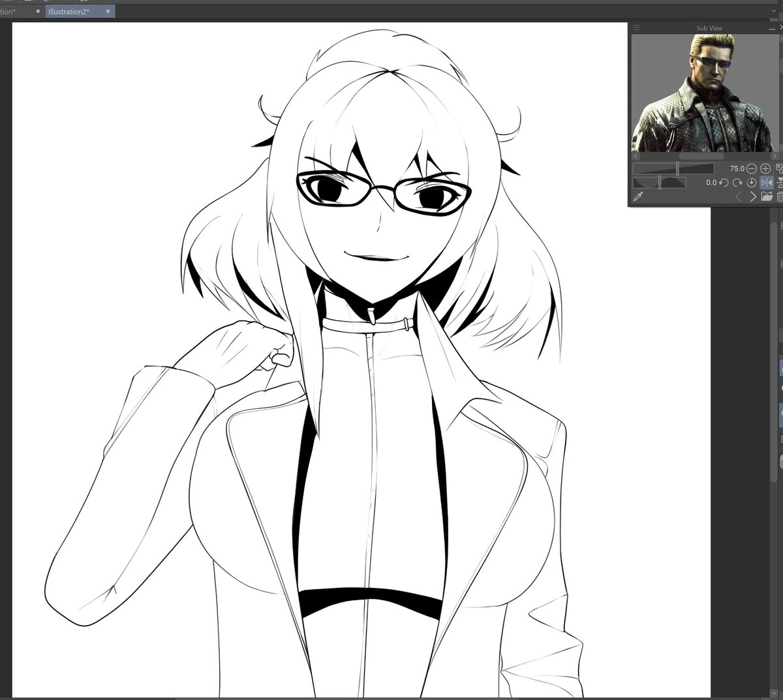Zoom in the Sub View image
This screenshot has height=700, width=783.
pos(765,168)
